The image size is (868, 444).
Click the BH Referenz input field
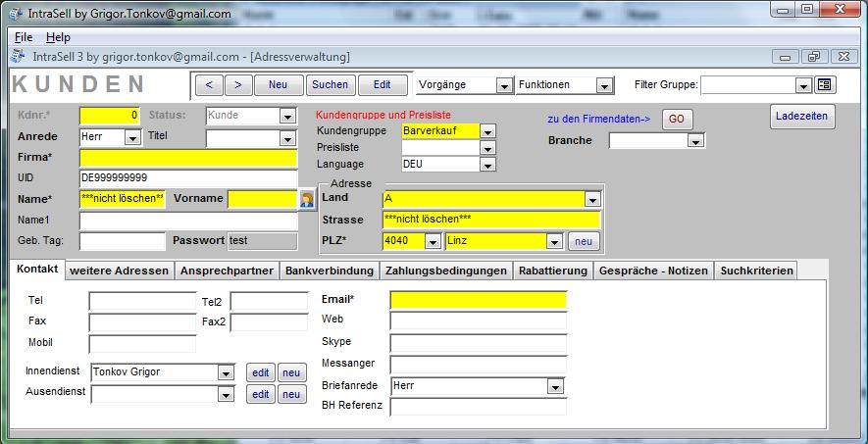pyautogui.click(x=479, y=407)
